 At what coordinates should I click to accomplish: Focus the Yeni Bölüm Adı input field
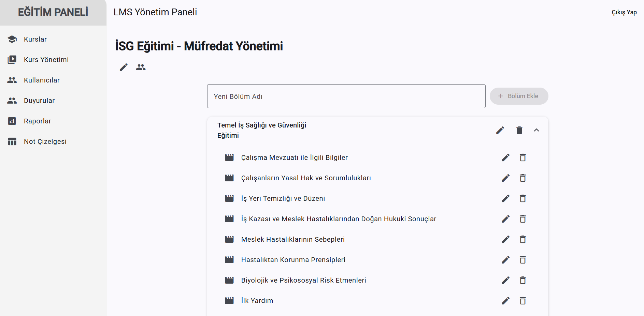[x=346, y=96]
